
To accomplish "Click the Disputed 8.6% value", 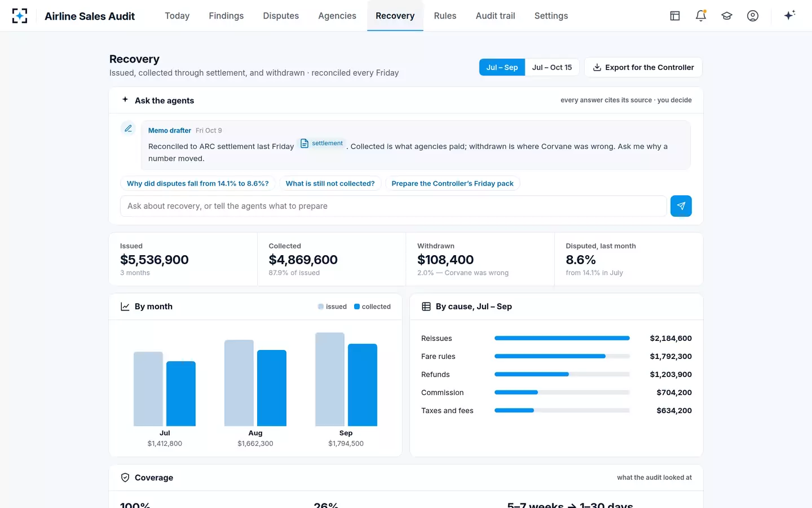I will (x=581, y=260).
